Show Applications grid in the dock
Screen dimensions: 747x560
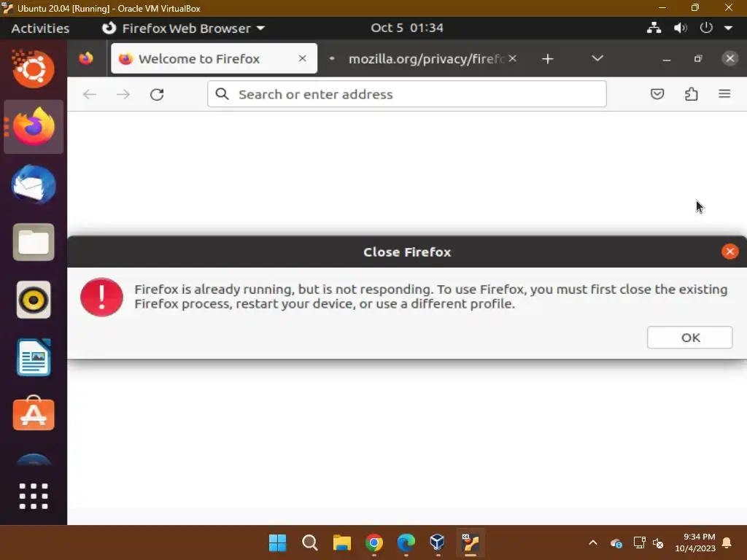pyautogui.click(x=34, y=496)
